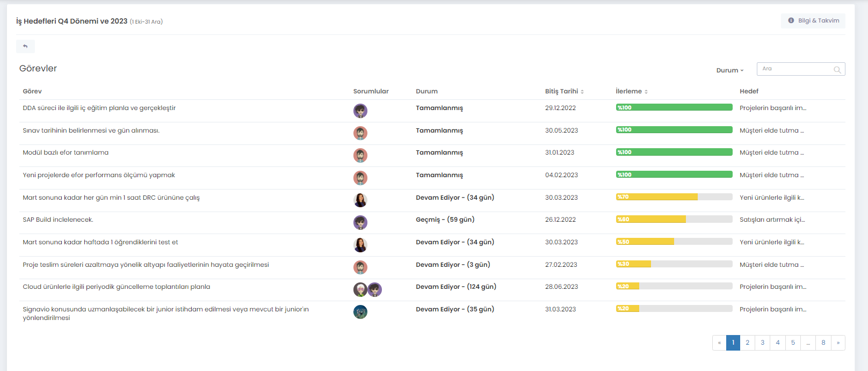The width and height of the screenshot is (868, 371).
Task: Open task Signavio konusunda uzmanlaşabilecek junior
Action: [x=166, y=314]
